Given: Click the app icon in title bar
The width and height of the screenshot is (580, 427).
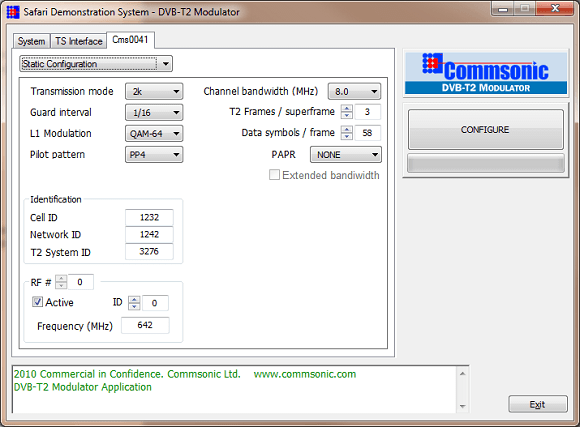Looking at the screenshot, I should click(x=13, y=12).
